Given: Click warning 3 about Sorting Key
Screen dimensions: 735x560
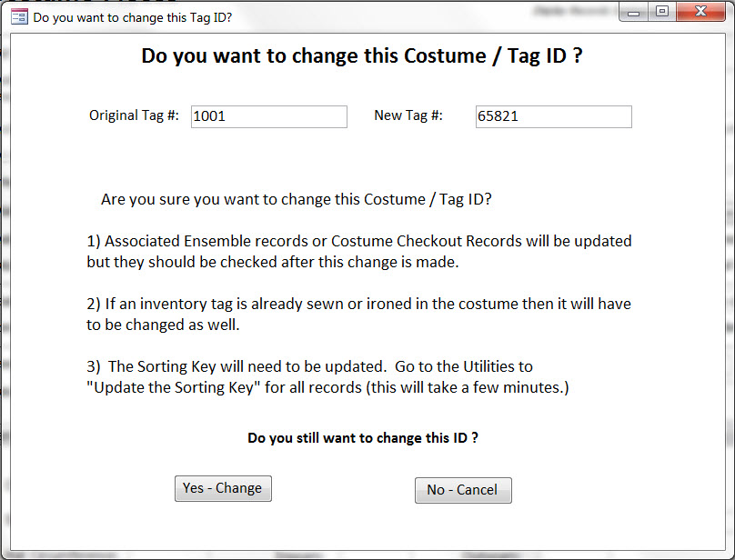Looking at the screenshot, I should (327, 376).
